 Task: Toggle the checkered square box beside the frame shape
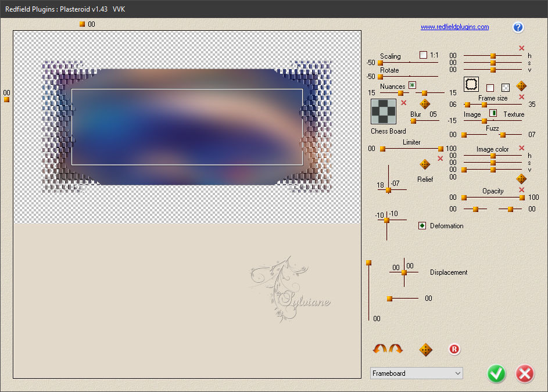point(506,88)
